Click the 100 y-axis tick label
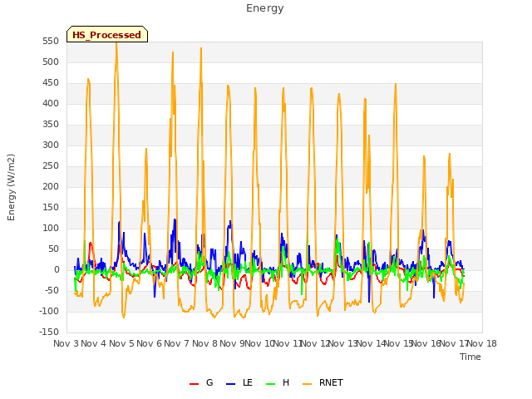This screenshot has width=532, height=399. [x=51, y=228]
